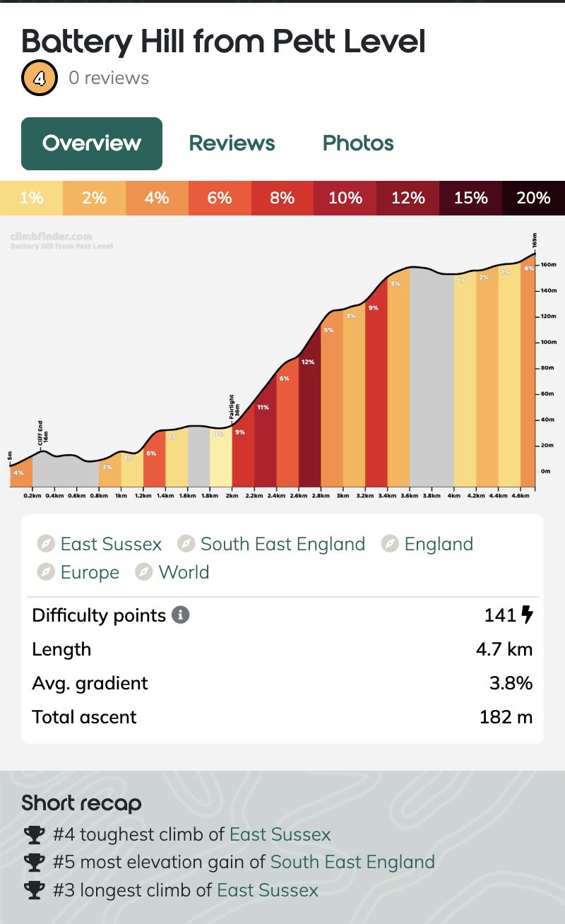Click trophy icon beside toughest climb

tap(34, 835)
